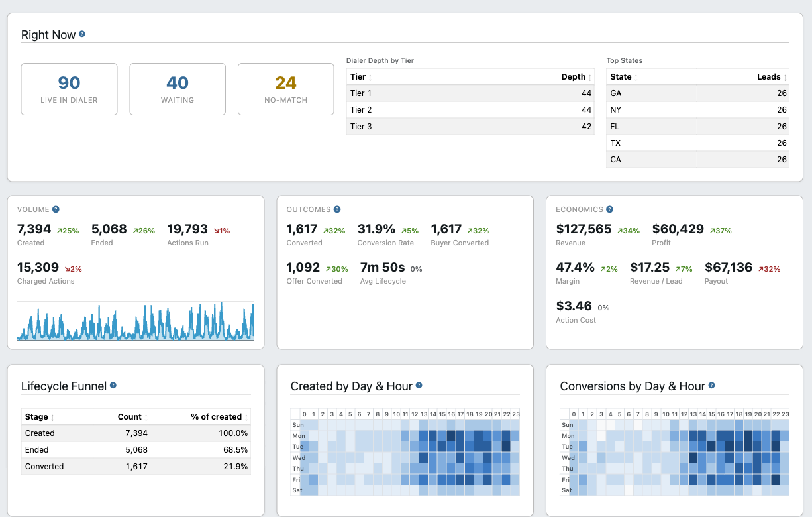The image size is (812, 517).
Task: Open the Lifecycle Funnel help icon
Action: click(x=113, y=385)
